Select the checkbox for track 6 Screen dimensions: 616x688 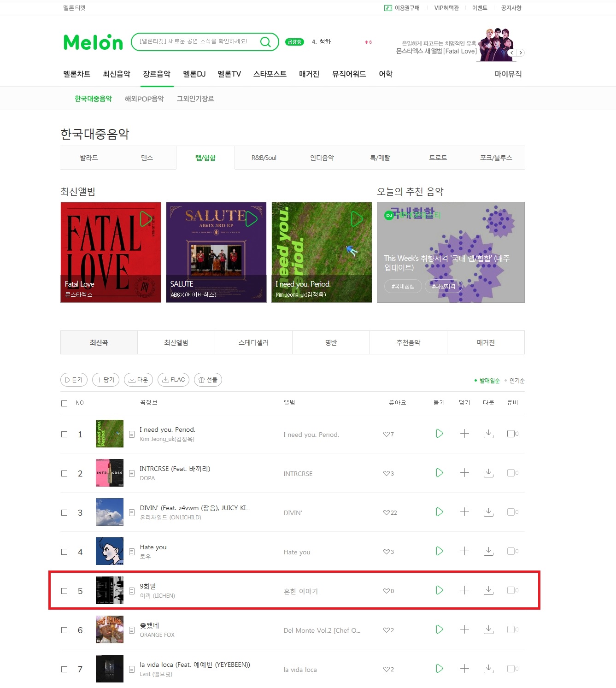pyautogui.click(x=65, y=630)
